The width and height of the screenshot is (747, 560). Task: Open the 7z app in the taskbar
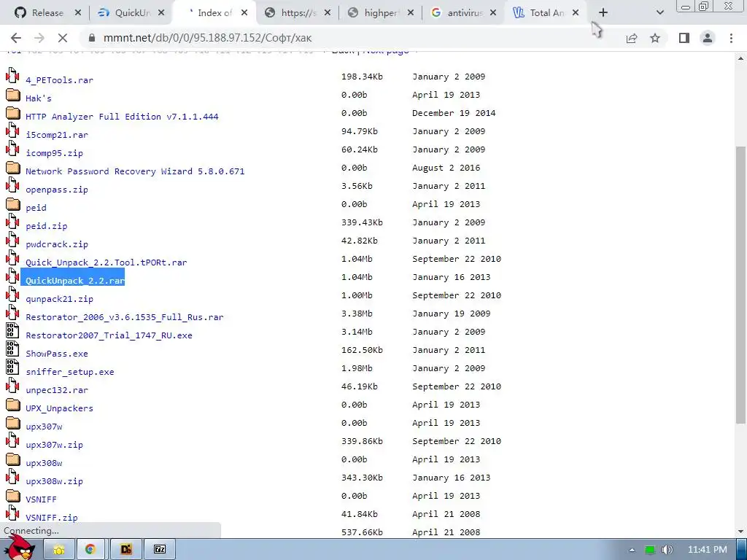click(160, 549)
